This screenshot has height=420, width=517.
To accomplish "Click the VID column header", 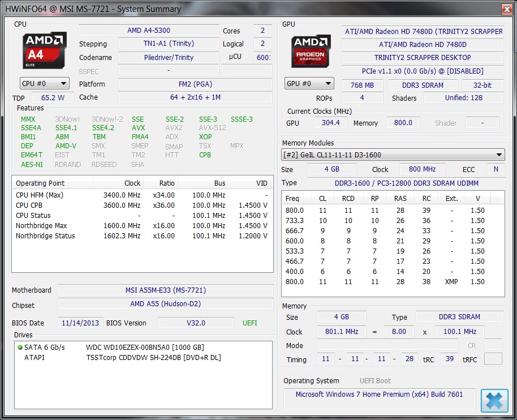I will coord(251,183).
